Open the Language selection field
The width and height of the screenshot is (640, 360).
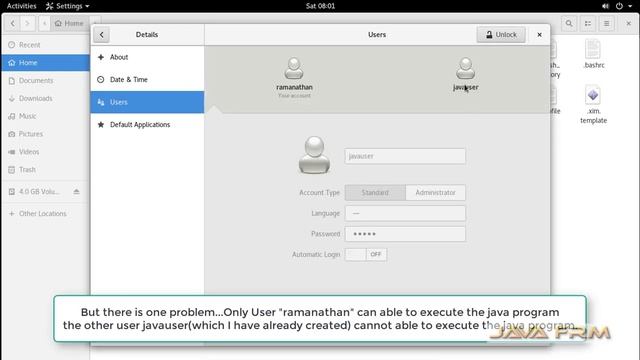(405, 213)
